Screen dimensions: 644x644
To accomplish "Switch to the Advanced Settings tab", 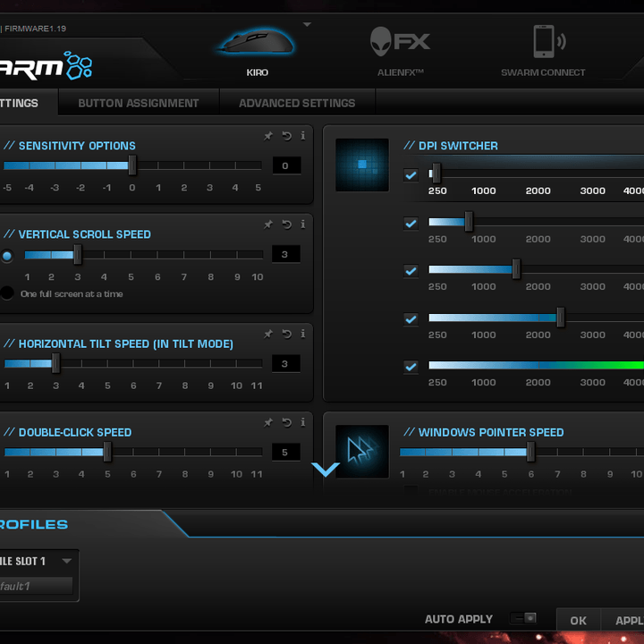I will 297,103.
